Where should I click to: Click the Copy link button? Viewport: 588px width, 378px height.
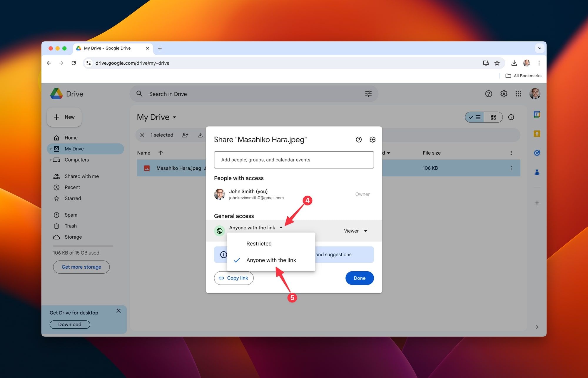tap(234, 278)
